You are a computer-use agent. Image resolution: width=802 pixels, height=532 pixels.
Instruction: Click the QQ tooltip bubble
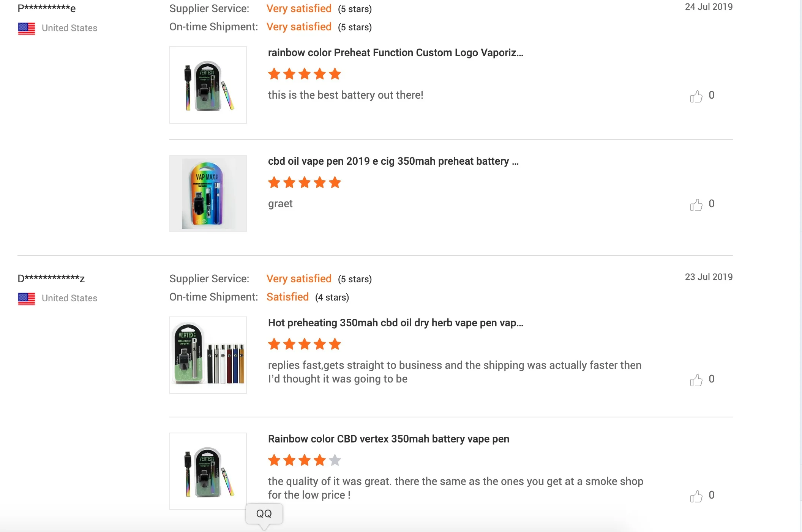(264, 514)
